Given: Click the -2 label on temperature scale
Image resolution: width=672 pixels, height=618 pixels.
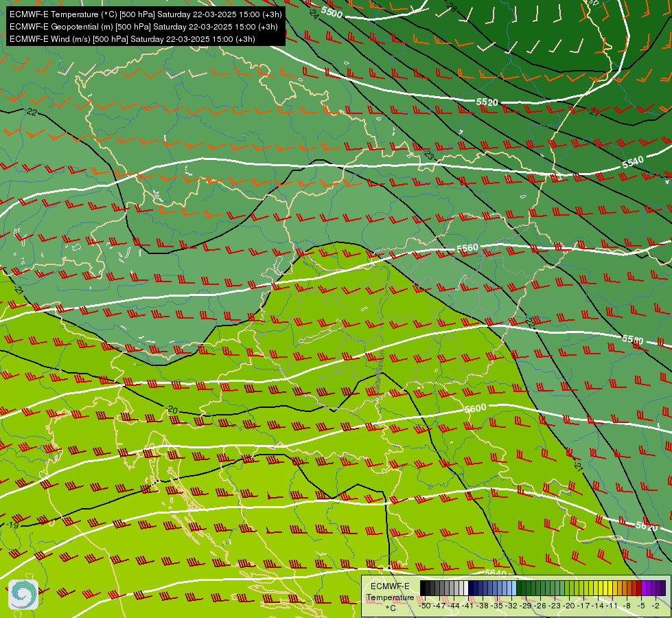Looking at the screenshot, I should pyautogui.click(x=656, y=606).
